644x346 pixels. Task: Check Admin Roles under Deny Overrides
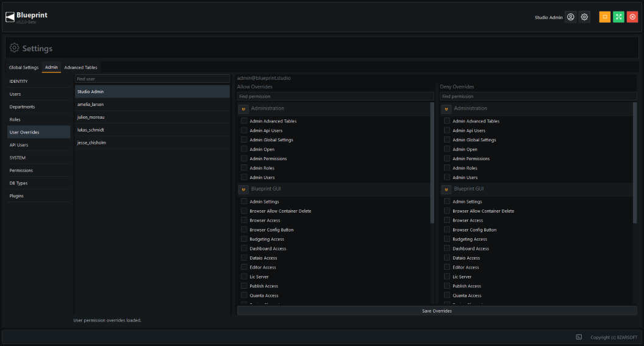point(447,168)
